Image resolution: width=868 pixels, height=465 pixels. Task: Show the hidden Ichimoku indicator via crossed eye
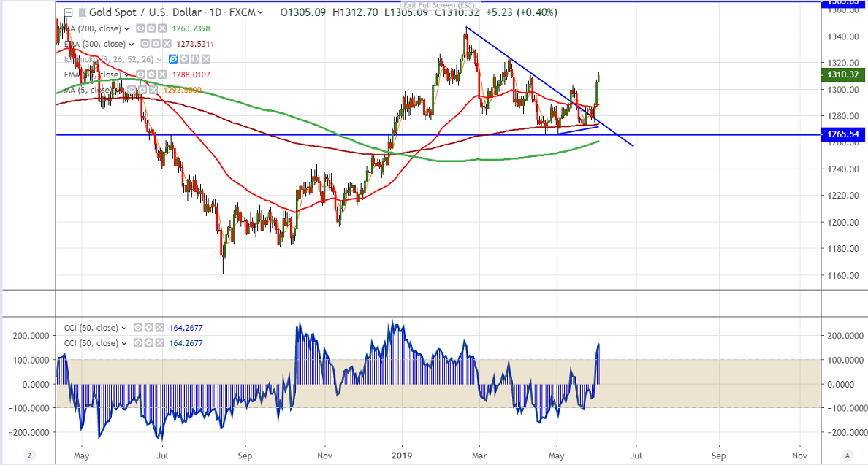point(172,59)
